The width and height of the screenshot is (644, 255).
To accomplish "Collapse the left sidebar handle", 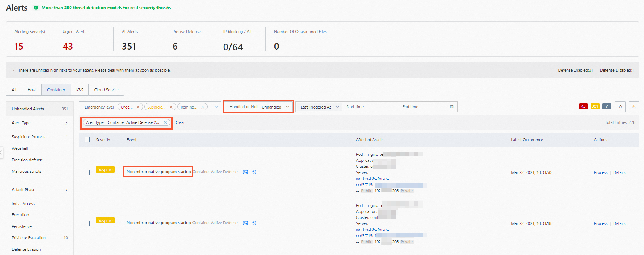I will 1,152.
